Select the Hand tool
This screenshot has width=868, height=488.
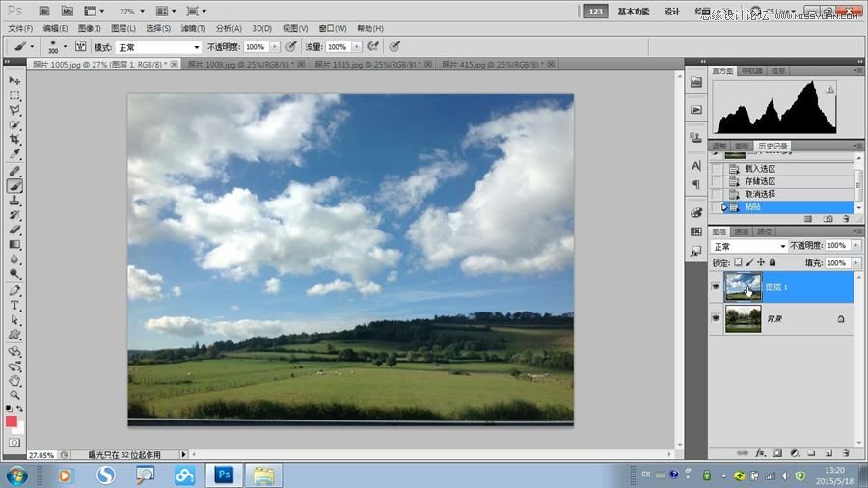coord(14,380)
